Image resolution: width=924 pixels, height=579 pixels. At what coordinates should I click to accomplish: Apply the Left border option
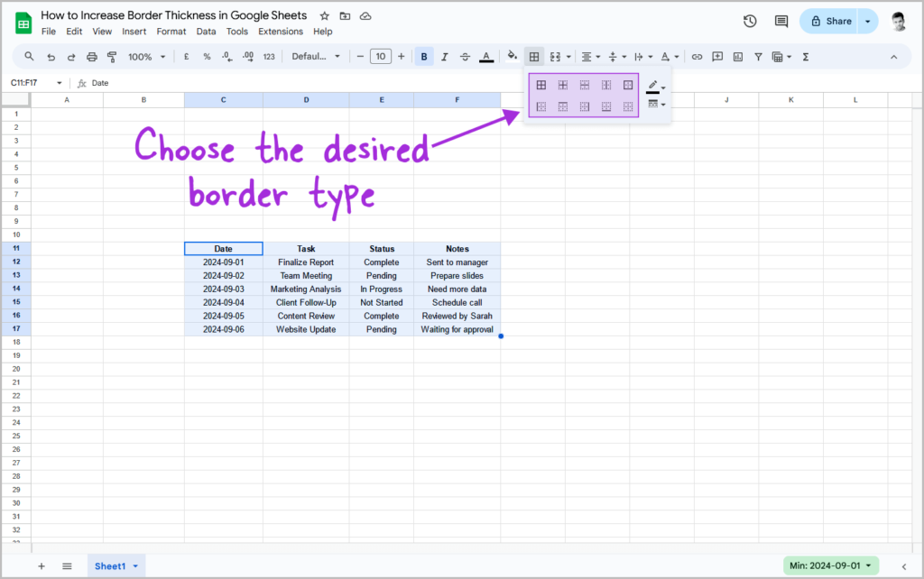click(x=541, y=106)
